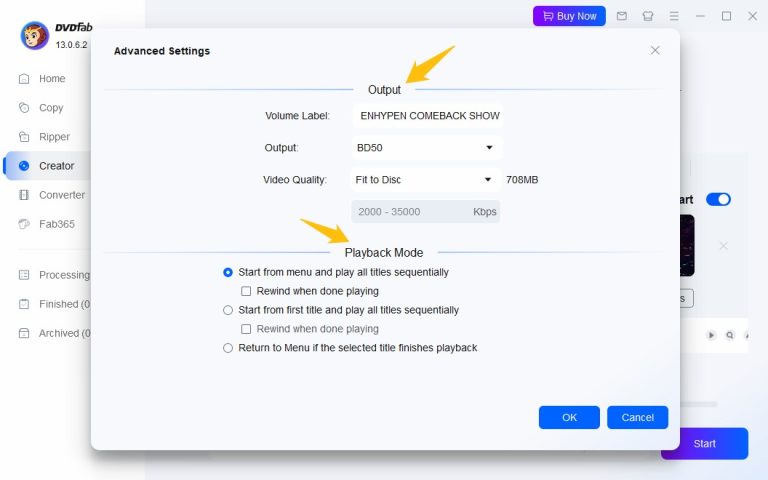Click the Archived tasks icon
The image size is (768, 480).
24,333
